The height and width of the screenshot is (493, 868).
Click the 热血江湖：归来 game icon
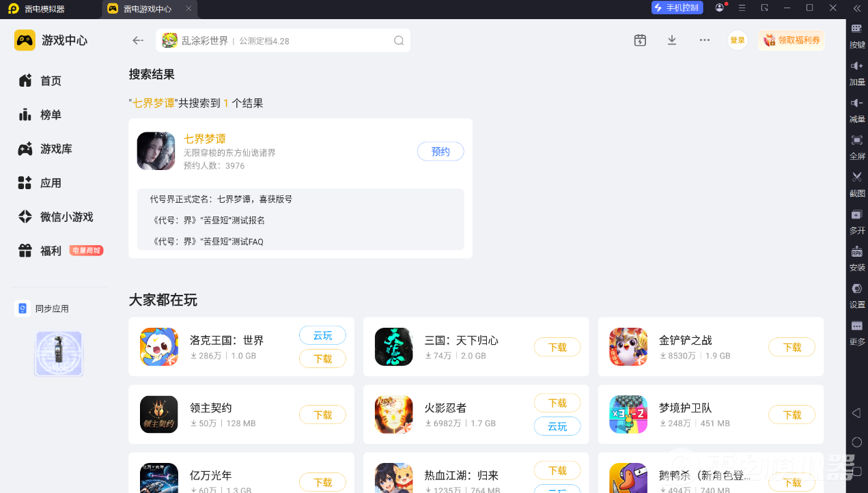pos(394,478)
